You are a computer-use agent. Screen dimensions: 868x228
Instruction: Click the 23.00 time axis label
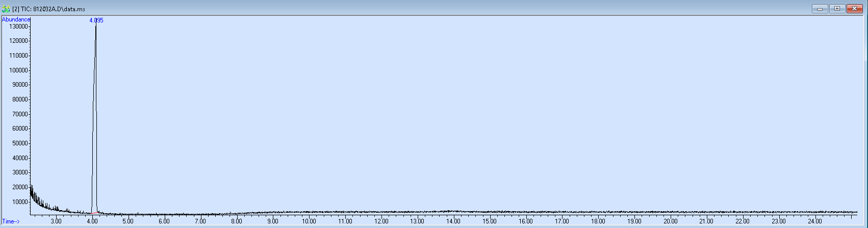tap(779, 221)
